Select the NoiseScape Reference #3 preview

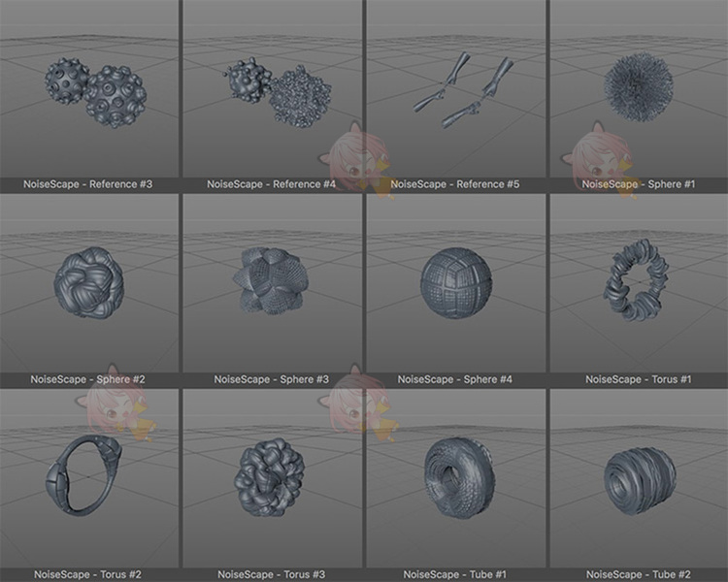pyautogui.click(x=88, y=88)
